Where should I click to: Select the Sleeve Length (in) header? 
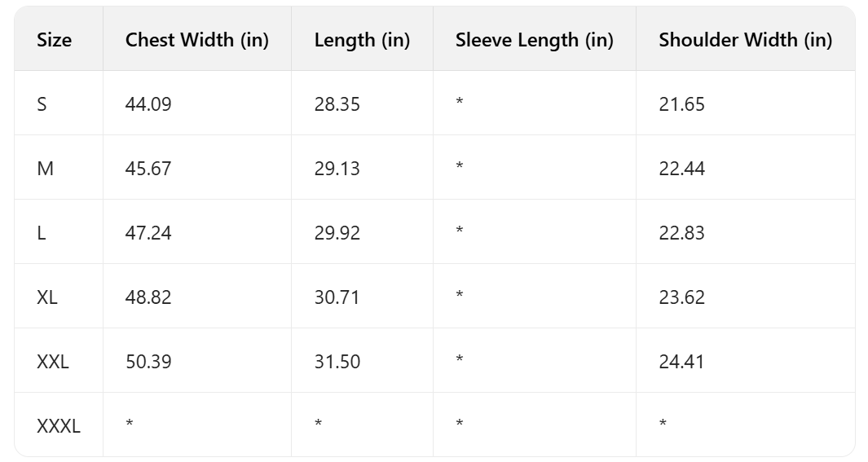tap(534, 40)
